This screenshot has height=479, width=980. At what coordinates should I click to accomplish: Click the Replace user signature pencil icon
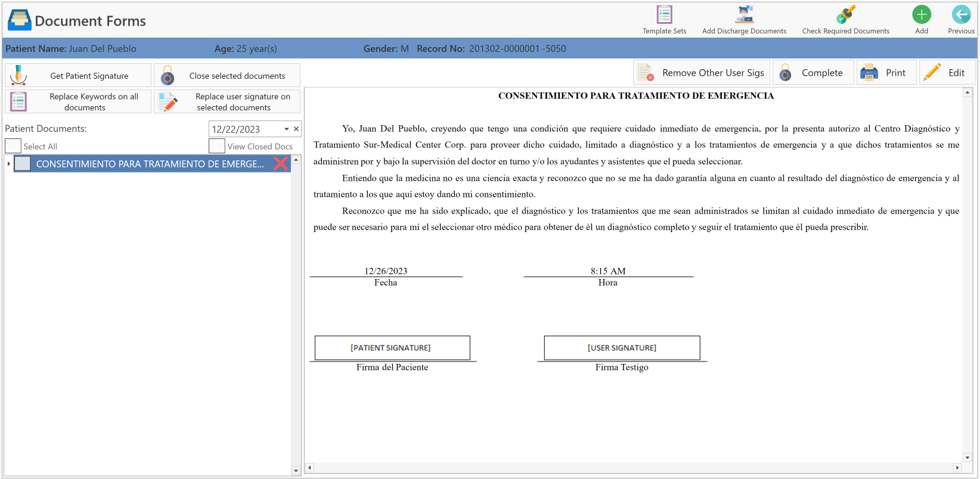168,101
